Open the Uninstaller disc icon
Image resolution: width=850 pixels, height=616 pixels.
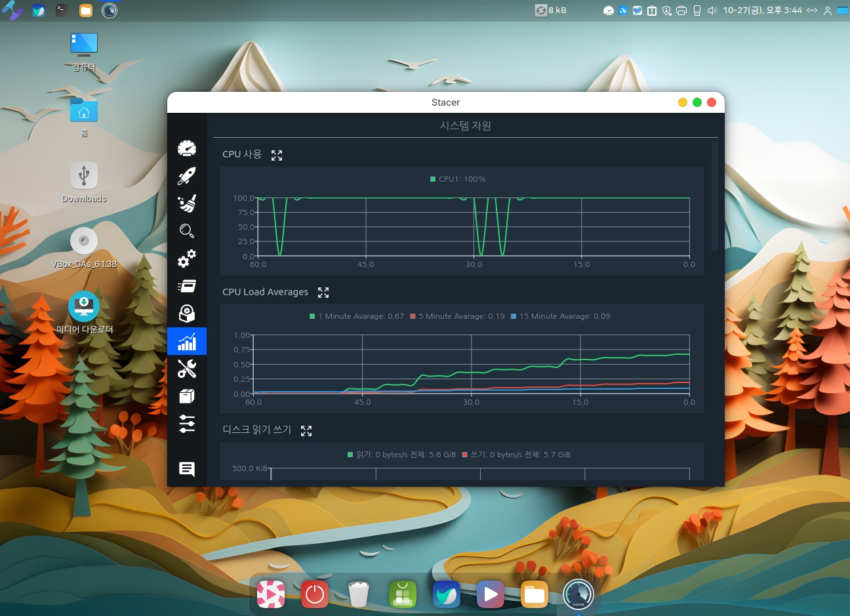click(187, 314)
